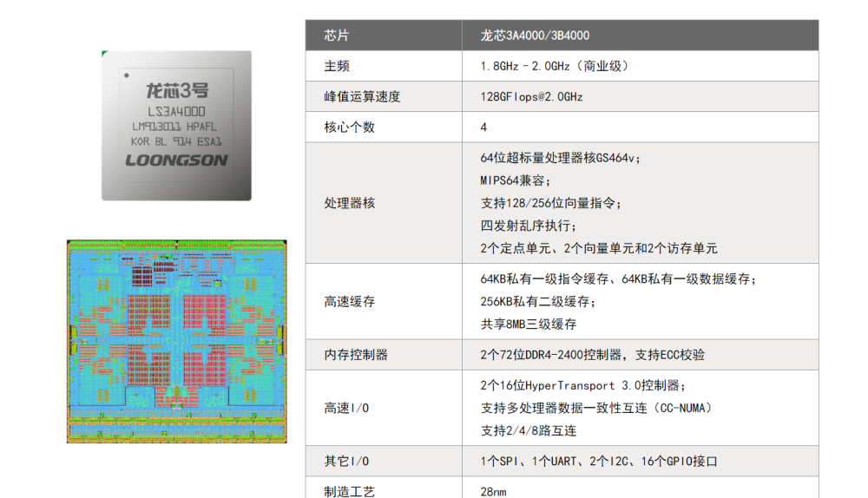This screenshot has height=498, width=868.
Task: Select the 主频 row label
Action: coord(337,66)
